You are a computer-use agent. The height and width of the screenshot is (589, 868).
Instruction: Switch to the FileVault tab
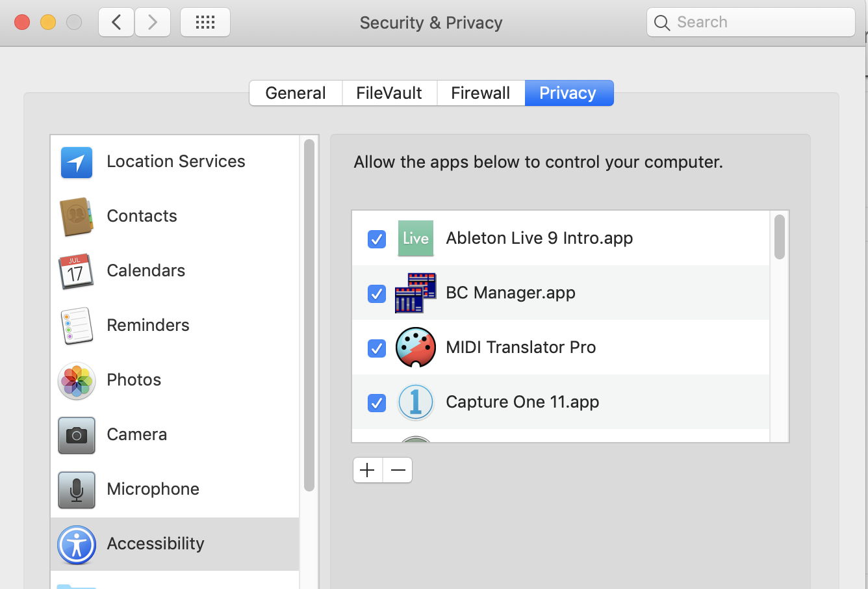tap(389, 93)
